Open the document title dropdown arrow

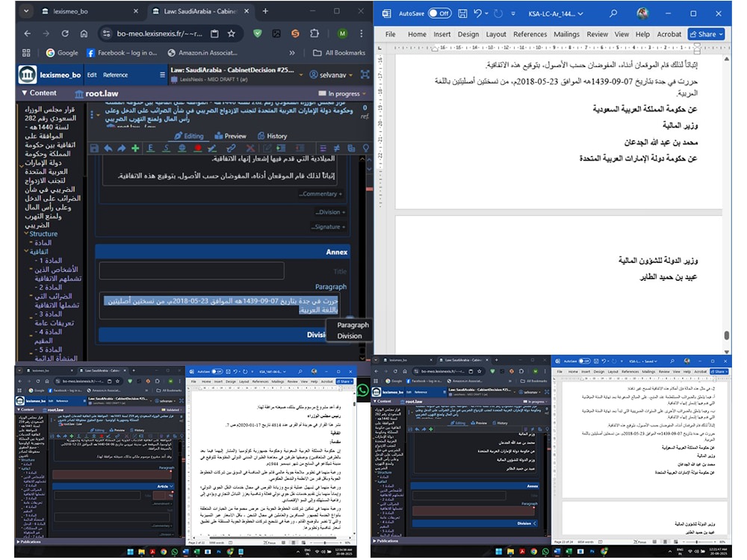[300, 75]
